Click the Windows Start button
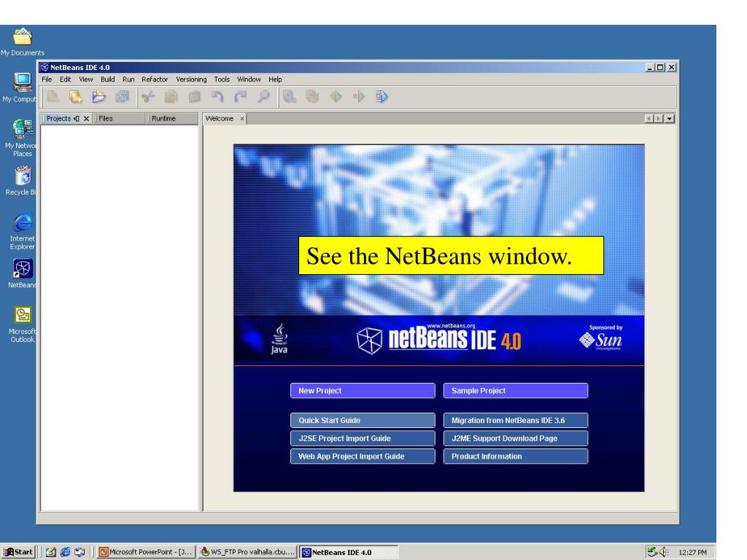 pyautogui.click(x=18, y=552)
